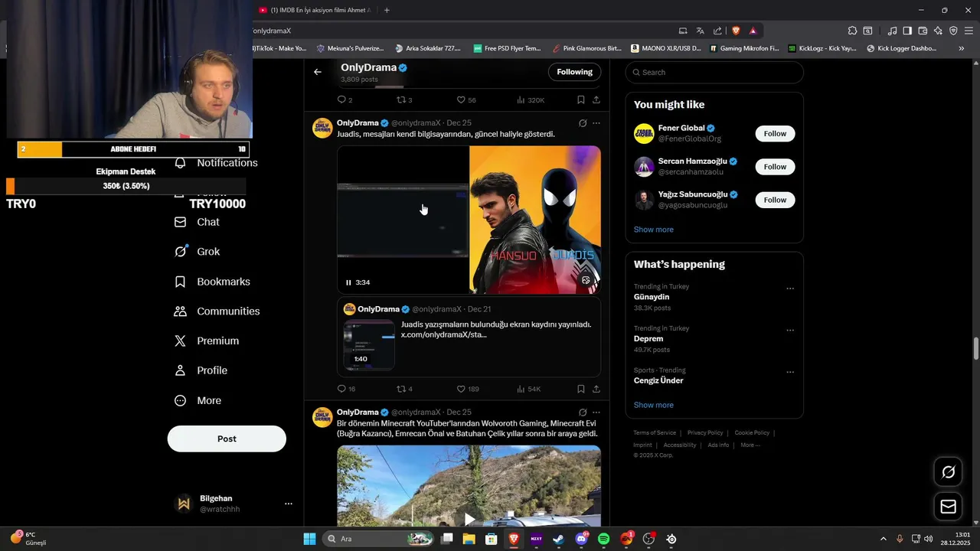Repost the top post with 3 reposts
Image resolution: width=980 pixels, height=551 pixels.
tap(405, 99)
